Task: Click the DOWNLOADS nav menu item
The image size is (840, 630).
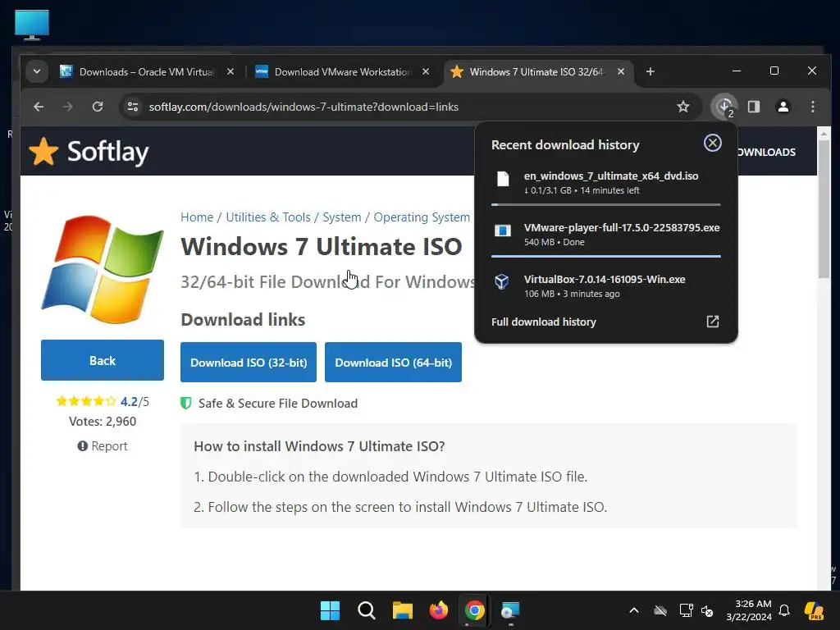Action: [766, 152]
